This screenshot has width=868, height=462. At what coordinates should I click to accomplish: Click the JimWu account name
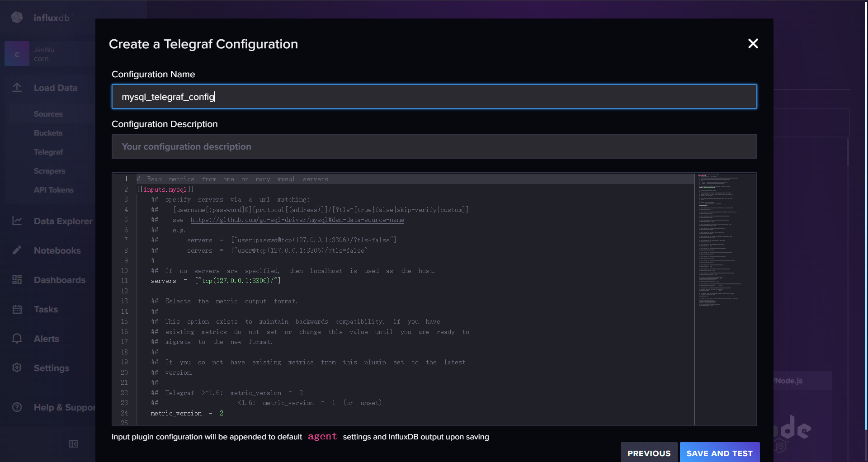click(44, 50)
